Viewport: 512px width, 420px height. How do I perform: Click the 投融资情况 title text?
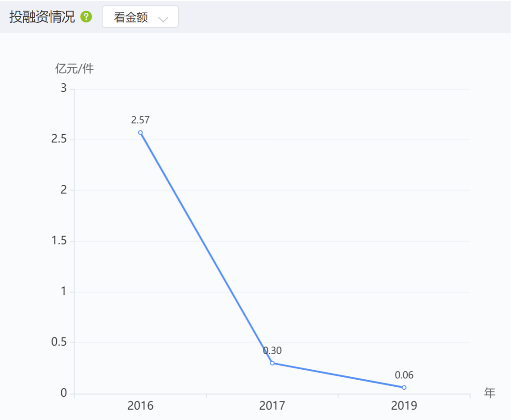(42, 17)
